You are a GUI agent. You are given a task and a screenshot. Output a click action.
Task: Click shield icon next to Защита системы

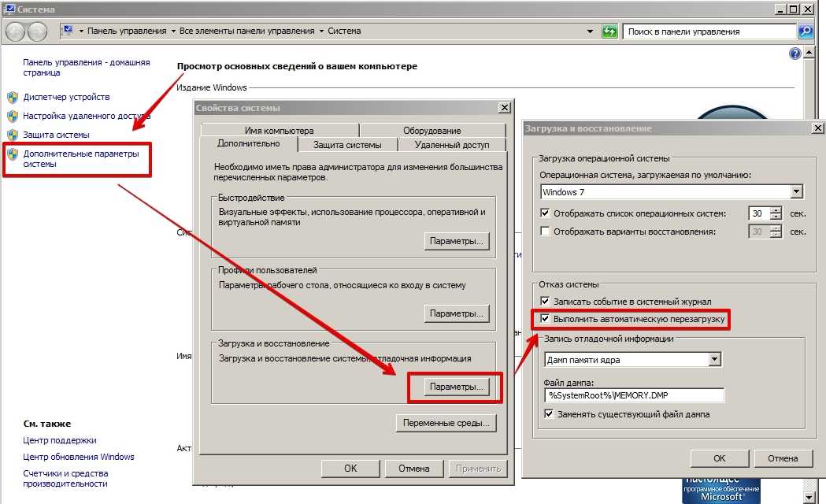pos(13,135)
